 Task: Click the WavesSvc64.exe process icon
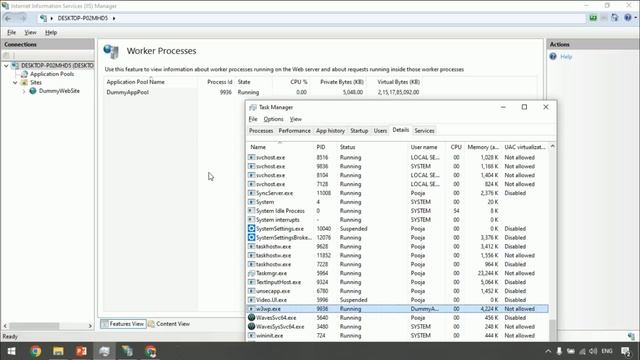tap(251, 318)
